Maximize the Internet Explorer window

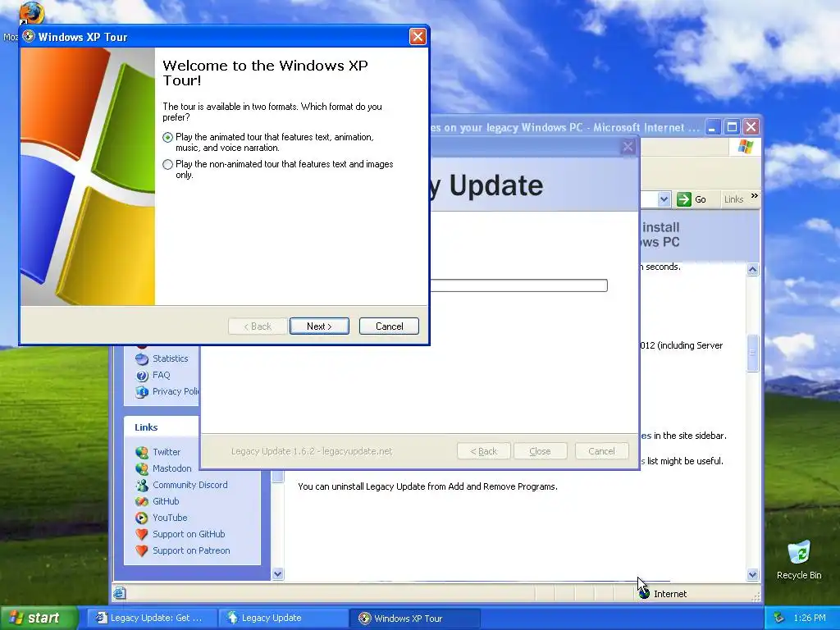[732, 127]
